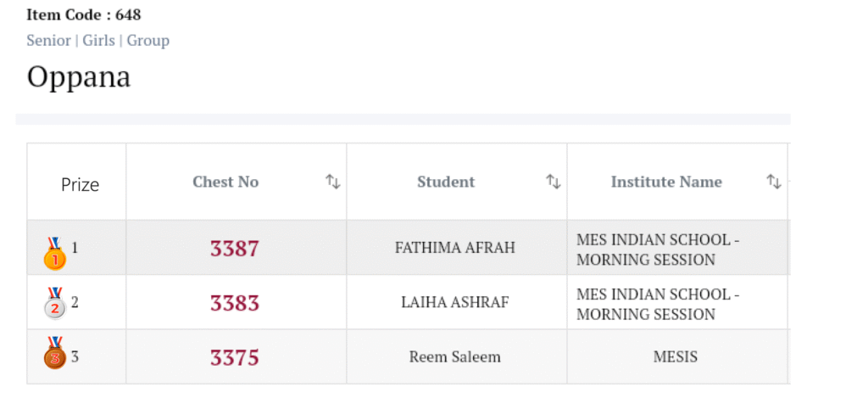This screenshot has width=868, height=415.
Task: Open chest number 3387
Action: (235, 249)
